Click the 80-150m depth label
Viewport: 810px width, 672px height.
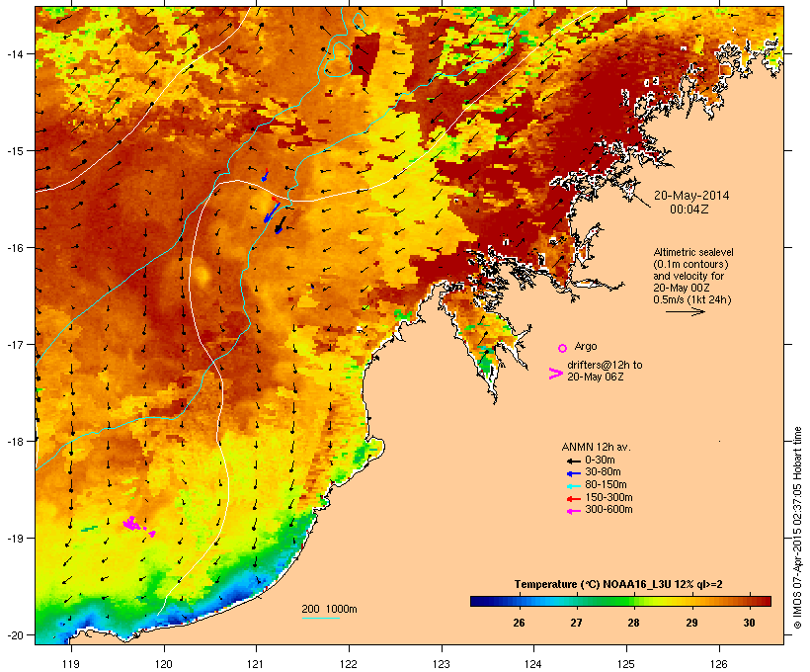(606, 485)
